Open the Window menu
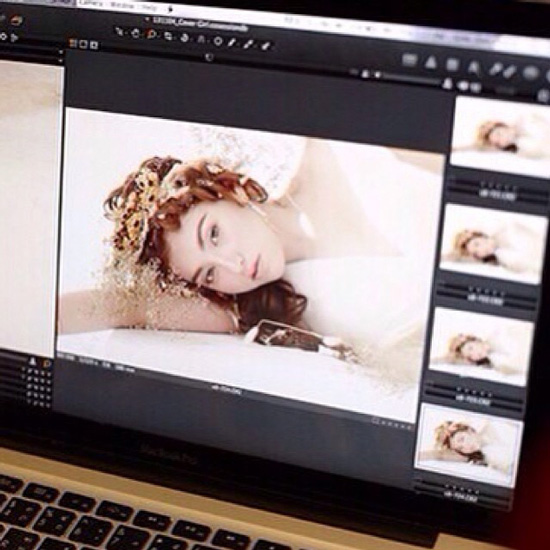The image size is (550, 550). [122, 5]
